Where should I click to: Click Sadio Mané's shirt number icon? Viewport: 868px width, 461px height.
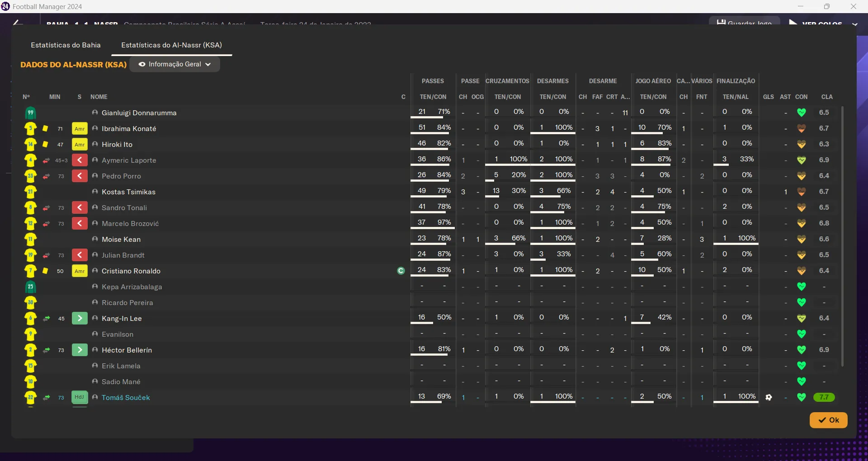point(30,381)
